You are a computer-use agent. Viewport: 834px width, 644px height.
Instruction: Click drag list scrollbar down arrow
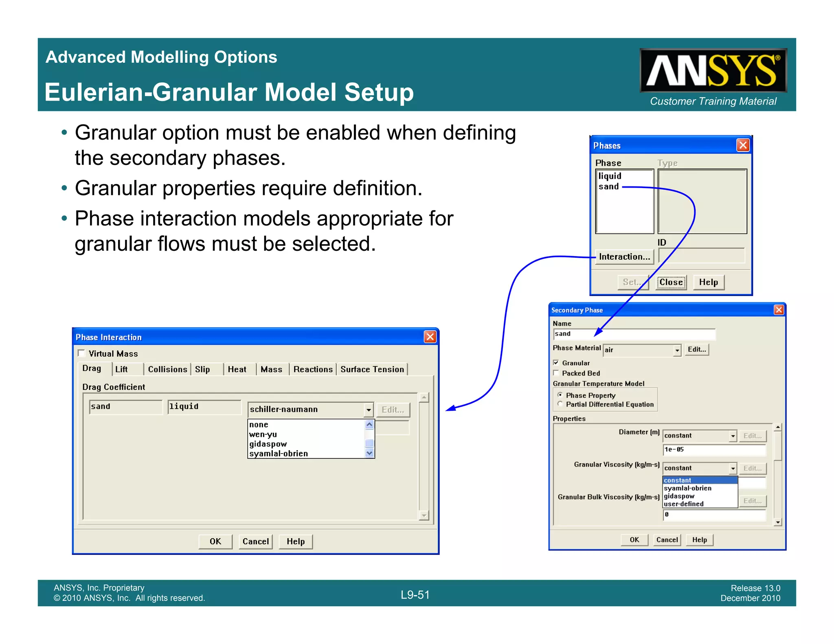(369, 453)
